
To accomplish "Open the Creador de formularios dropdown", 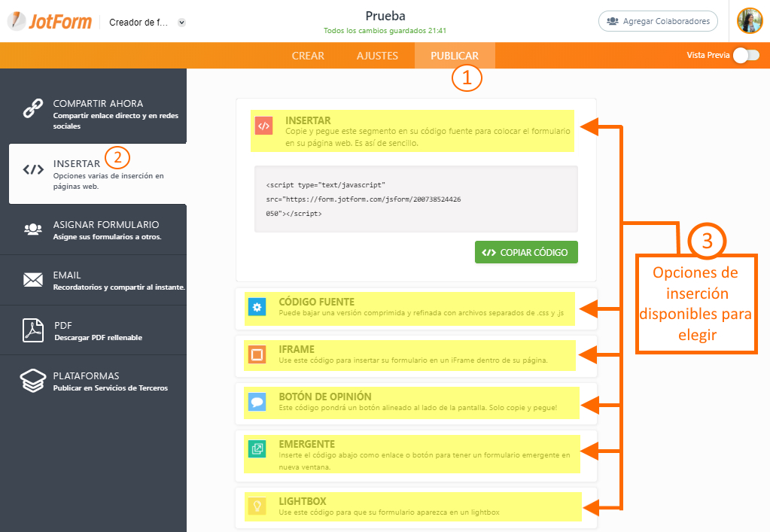I will point(181,23).
